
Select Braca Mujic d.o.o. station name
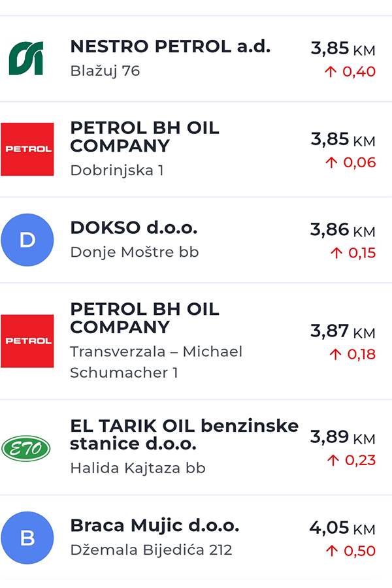tap(154, 525)
